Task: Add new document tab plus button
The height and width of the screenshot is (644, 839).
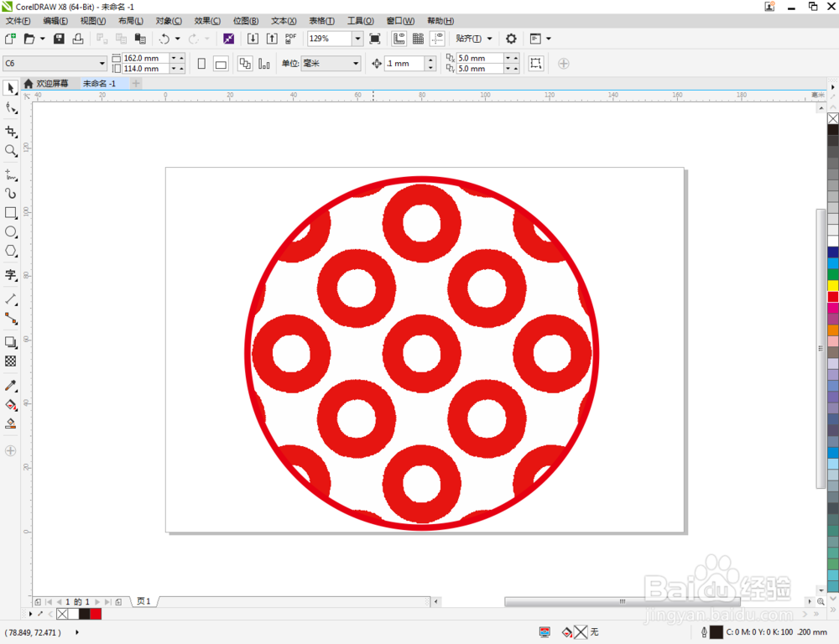Action: coord(136,84)
